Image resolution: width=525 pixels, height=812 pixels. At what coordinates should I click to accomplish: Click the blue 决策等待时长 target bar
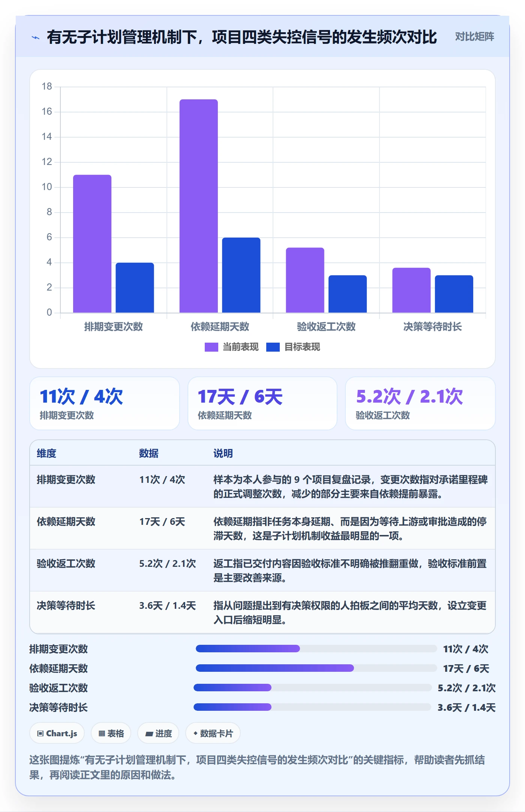454,294
